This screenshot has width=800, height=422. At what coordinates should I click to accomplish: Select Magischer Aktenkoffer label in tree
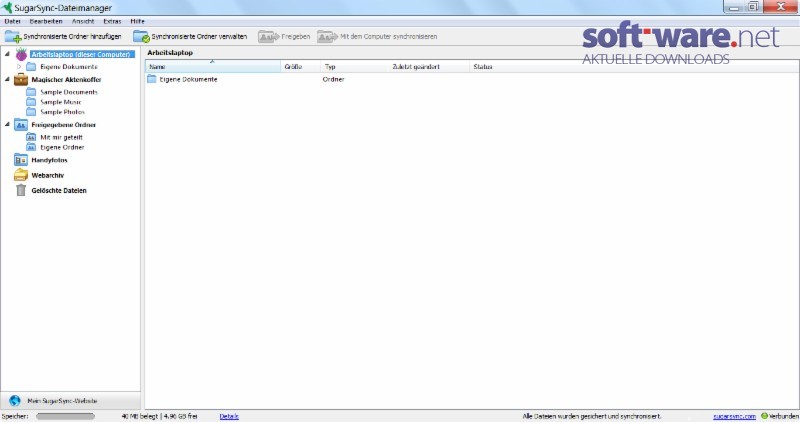click(66, 80)
